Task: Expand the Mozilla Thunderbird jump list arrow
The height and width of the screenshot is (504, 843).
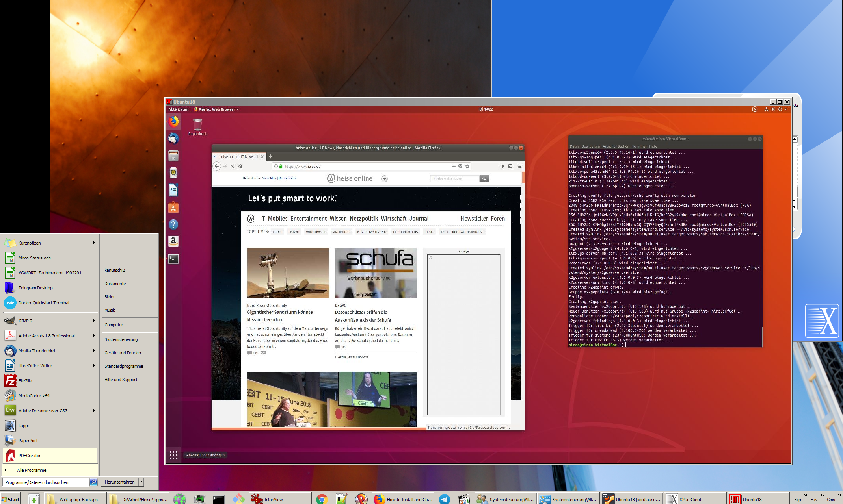Action: pos(94,351)
